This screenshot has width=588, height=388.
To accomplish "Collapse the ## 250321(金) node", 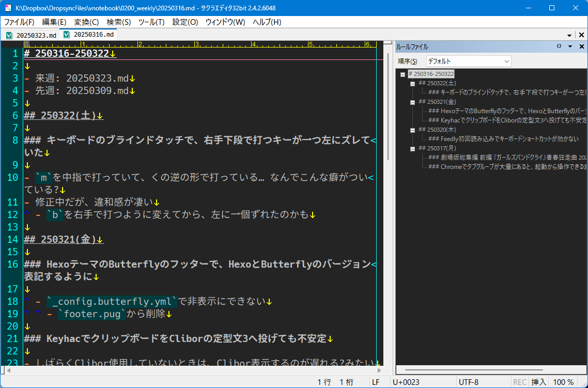I will [x=412, y=102].
